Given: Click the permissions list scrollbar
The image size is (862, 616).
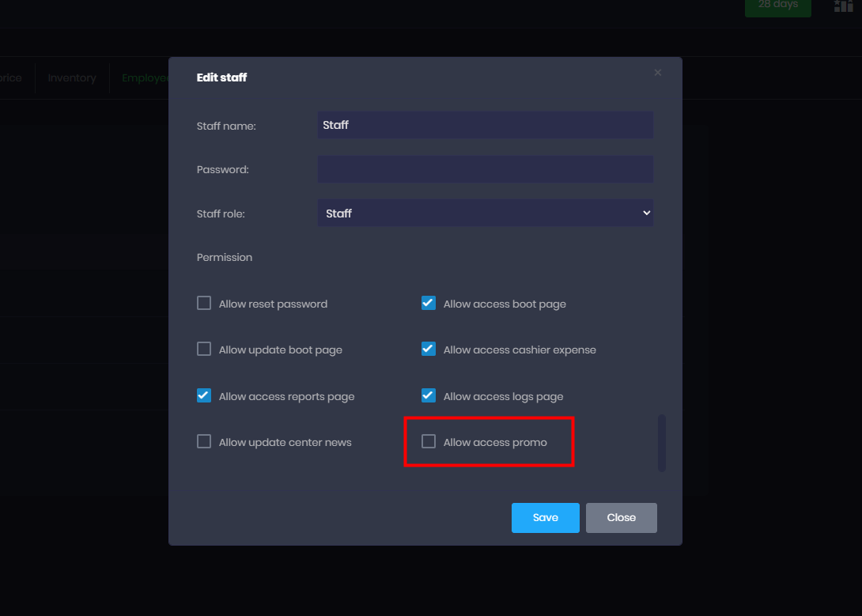Looking at the screenshot, I should (x=662, y=443).
